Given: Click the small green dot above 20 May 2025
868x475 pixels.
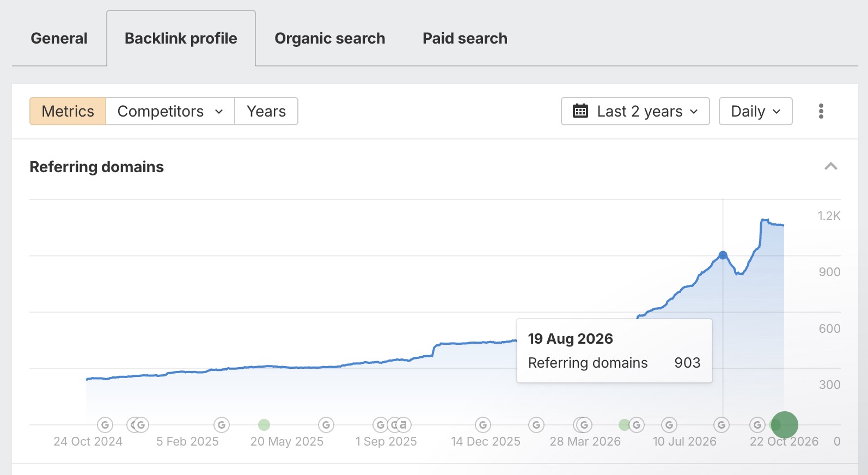Looking at the screenshot, I should pyautogui.click(x=264, y=425).
